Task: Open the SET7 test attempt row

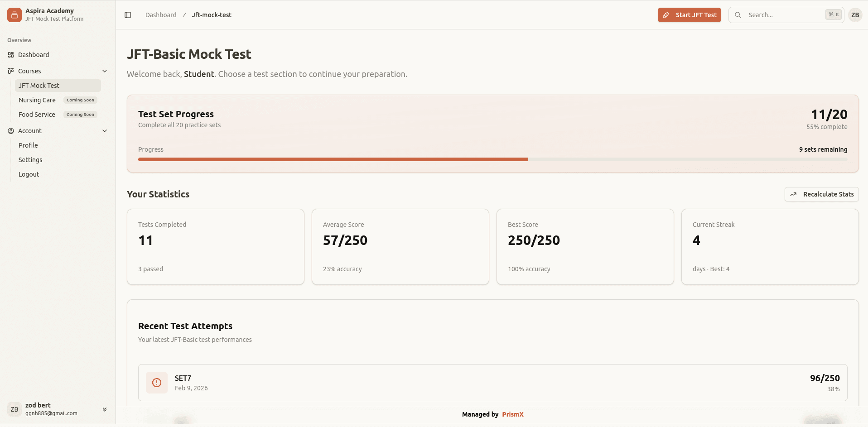Action: [x=492, y=383]
